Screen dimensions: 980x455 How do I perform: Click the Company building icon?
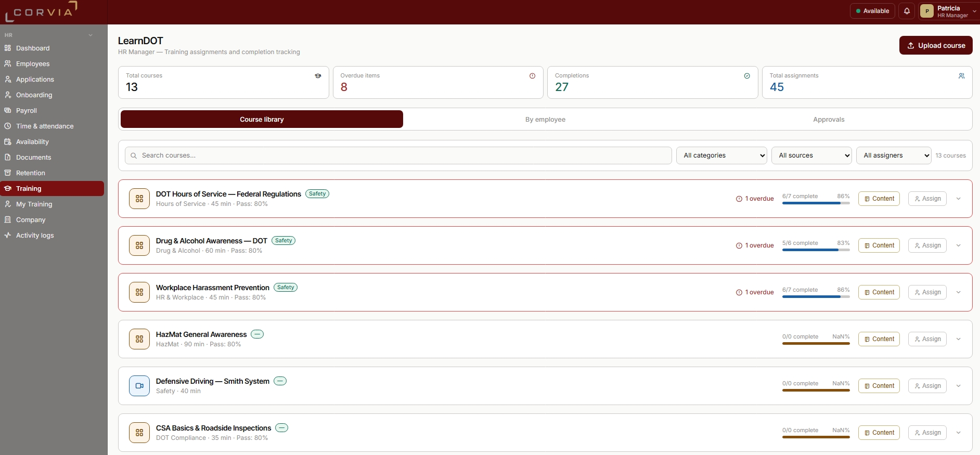8,219
